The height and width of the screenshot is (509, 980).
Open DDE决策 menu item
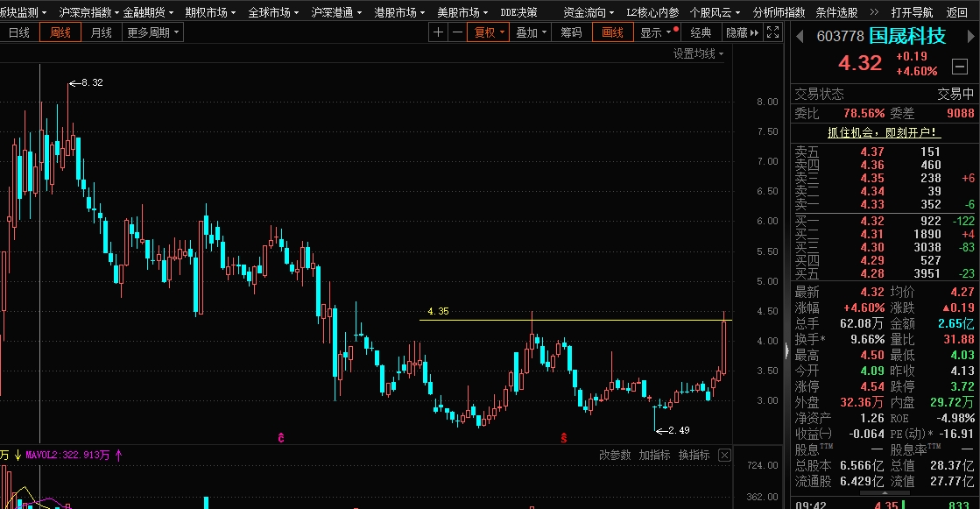518,12
